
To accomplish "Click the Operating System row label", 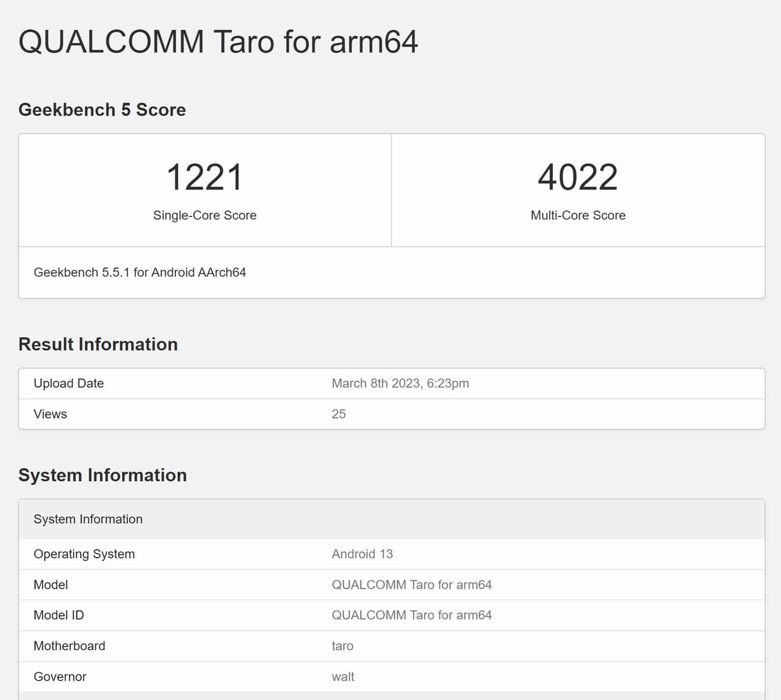I will [84, 554].
